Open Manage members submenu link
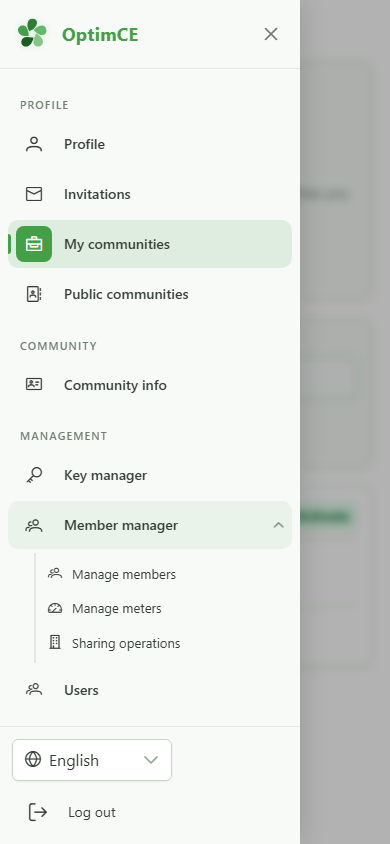The width and height of the screenshot is (390, 844). [124, 574]
